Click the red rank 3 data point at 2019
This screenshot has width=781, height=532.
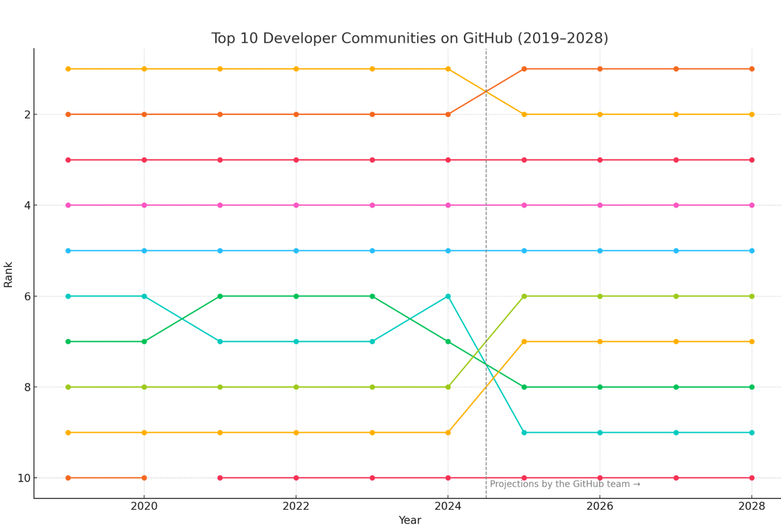[x=68, y=160]
